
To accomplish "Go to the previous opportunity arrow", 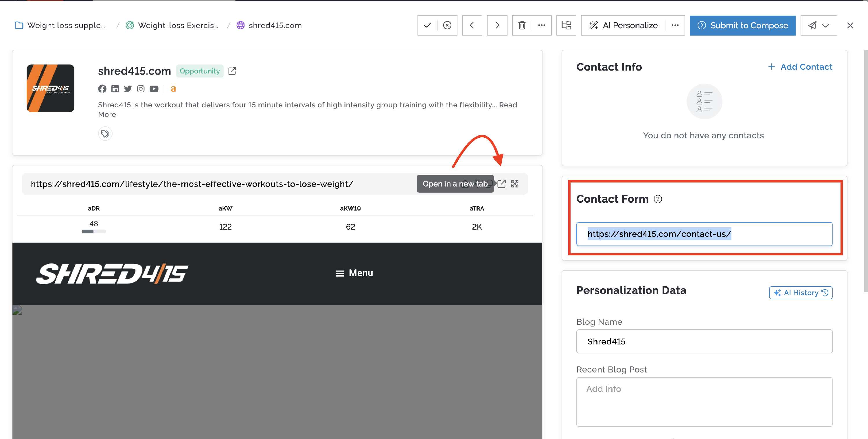I will tap(472, 25).
